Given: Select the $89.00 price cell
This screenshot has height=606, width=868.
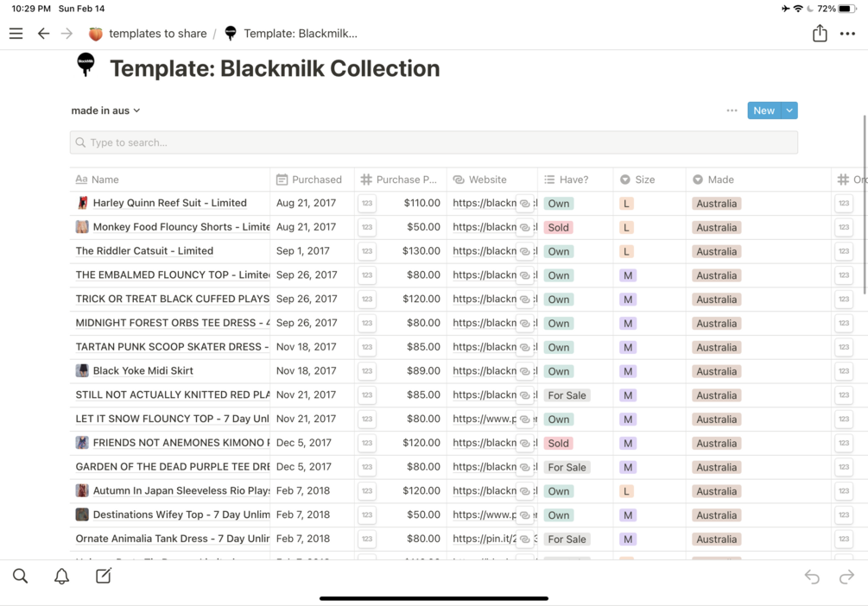Looking at the screenshot, I should (x=423, y=371).
